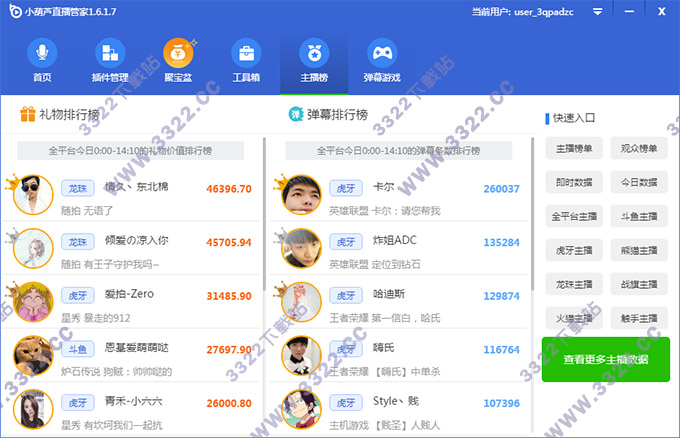The height and width of the screenshot is (438, 680).
Task: Click avatar of streamer 卡尔
Action: [x=300, y=193]
